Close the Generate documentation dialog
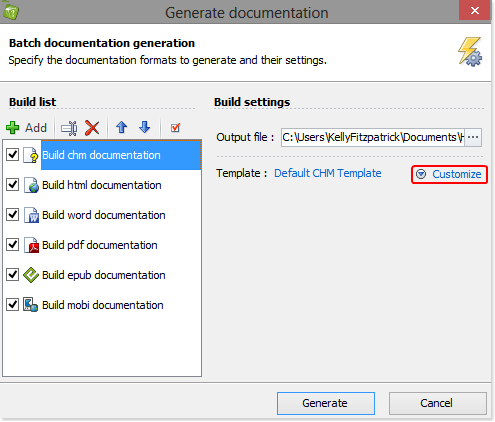Image resolution: width=495 pixels, height=422 pixels. coord(475,11)
